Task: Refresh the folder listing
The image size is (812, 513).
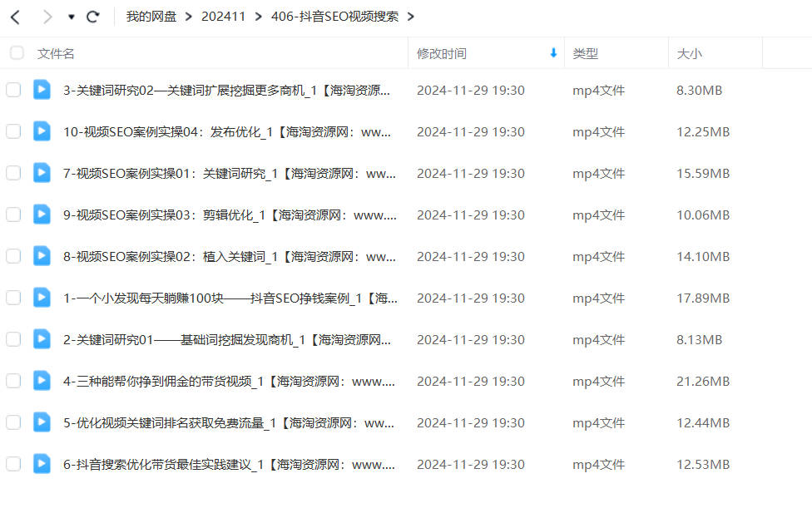Action: [x=92, y=17]
